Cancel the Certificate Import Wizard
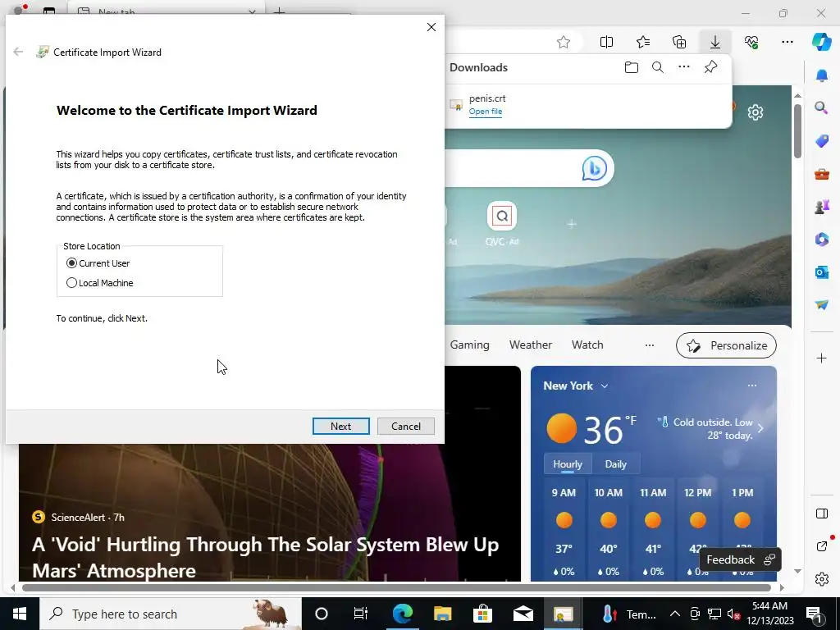840x630 pixels. (405, 426)
